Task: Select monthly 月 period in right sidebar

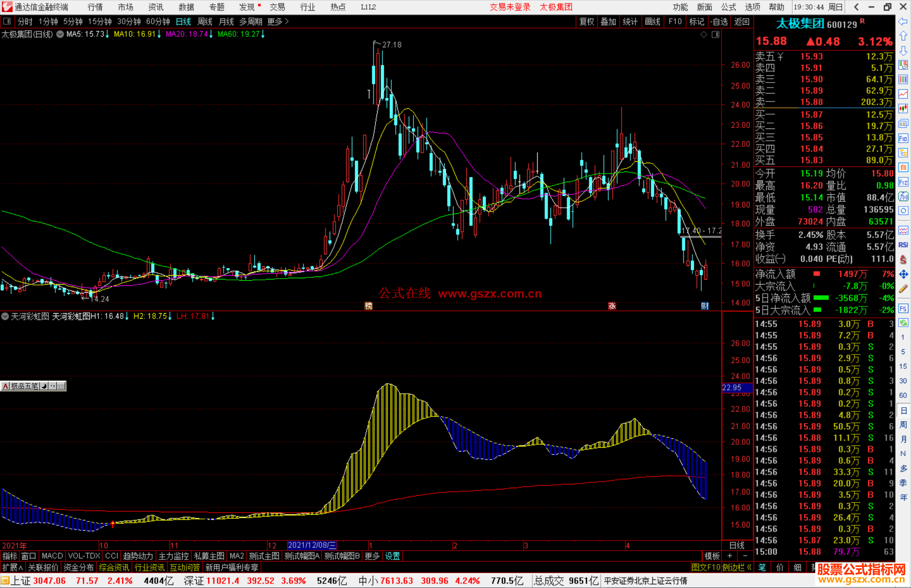Action: tap(903, 439)
